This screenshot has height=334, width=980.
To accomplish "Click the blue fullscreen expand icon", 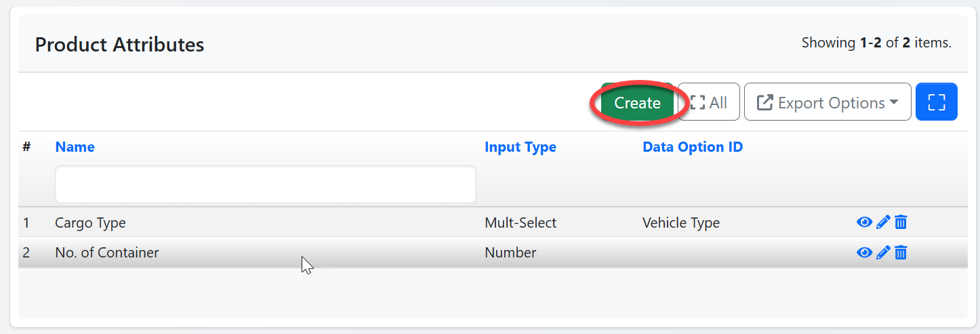I will [936, 102].
